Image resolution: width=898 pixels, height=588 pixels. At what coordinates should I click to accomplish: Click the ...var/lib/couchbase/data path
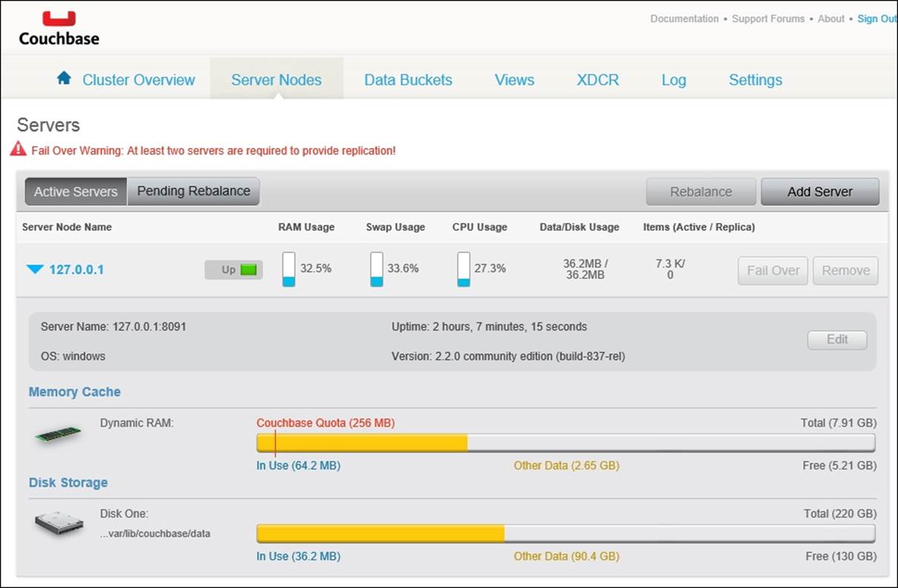point(155,533)
